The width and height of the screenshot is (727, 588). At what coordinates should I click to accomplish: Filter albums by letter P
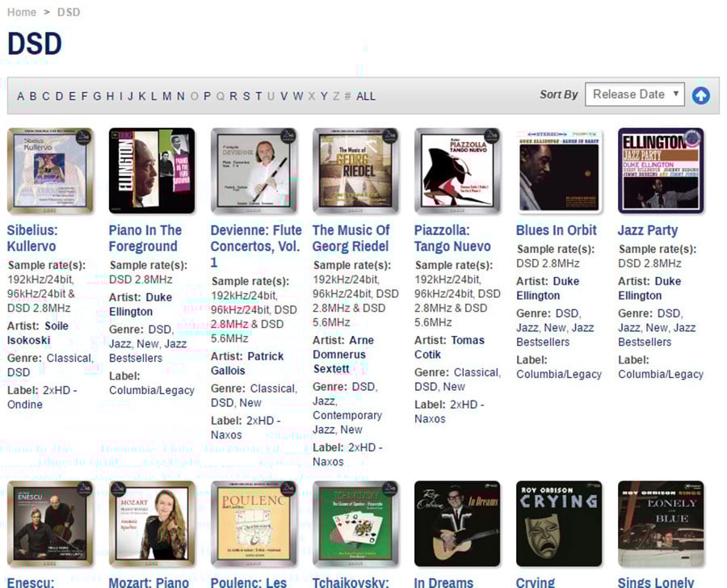click(x=208, y=96)
